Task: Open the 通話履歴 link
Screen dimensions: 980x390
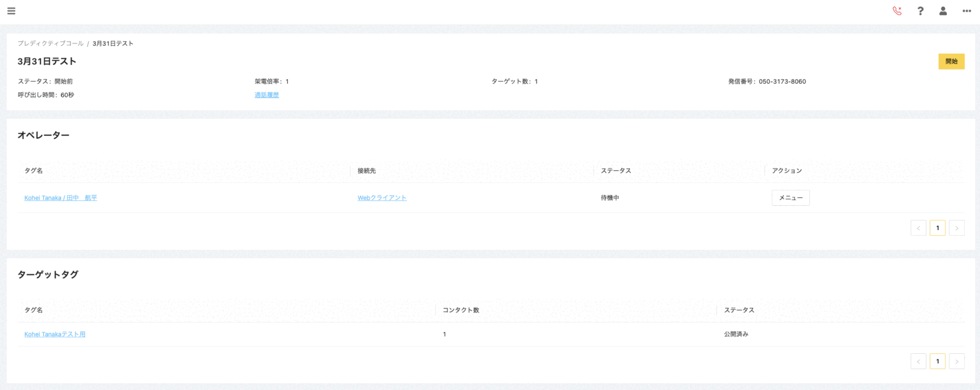Action: (266, 95)
